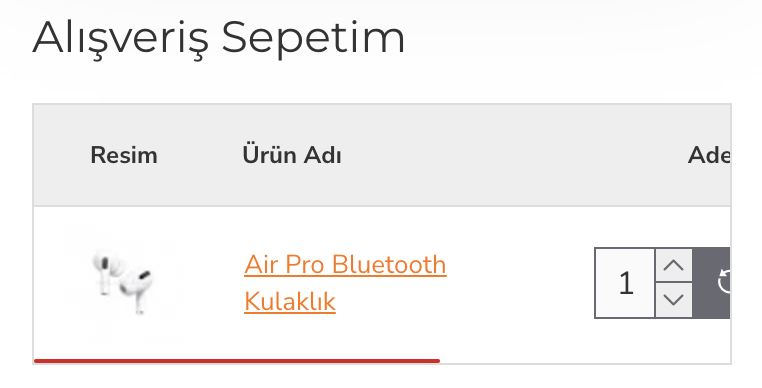The image size is (762, 388).
Task: Increase quantity with the up arrow
Action: [x=674, y=265]
